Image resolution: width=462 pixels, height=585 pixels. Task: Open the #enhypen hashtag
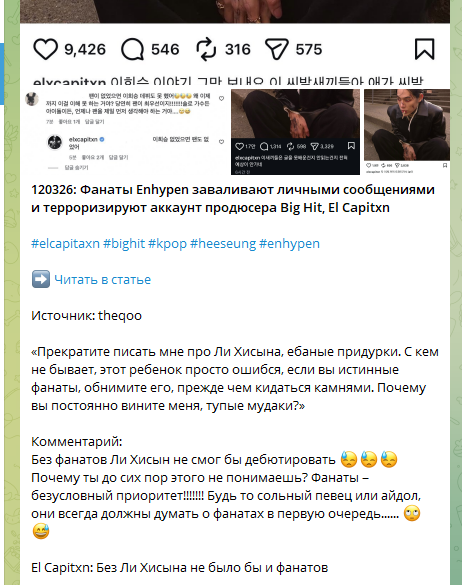289,244
